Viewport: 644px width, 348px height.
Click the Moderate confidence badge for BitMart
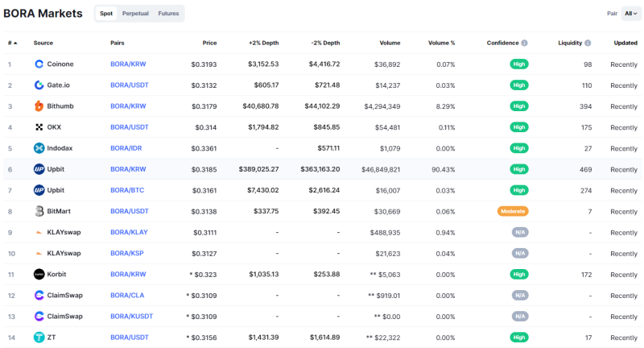[513, 211]
